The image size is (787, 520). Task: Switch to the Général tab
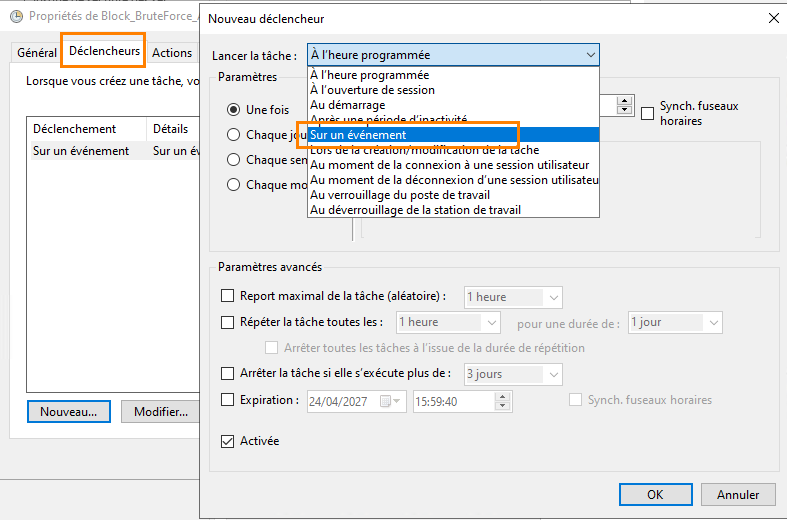[37, 53]
